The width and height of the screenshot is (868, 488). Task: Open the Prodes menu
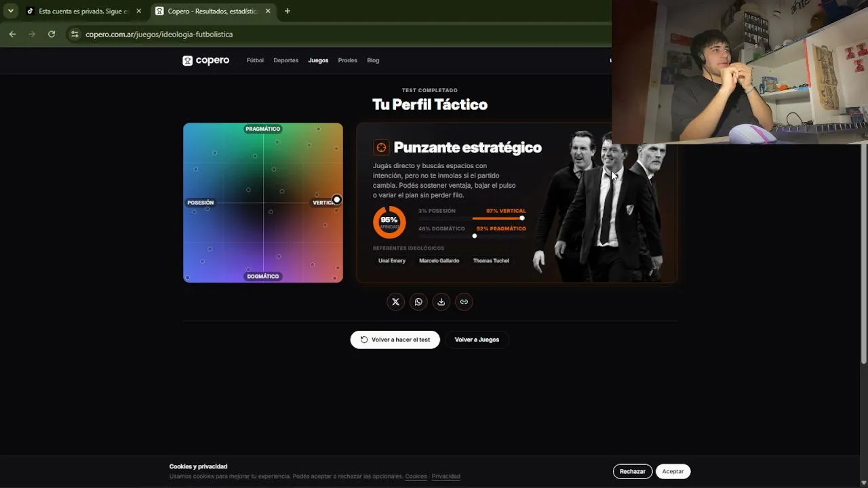(x=347, y=60)
